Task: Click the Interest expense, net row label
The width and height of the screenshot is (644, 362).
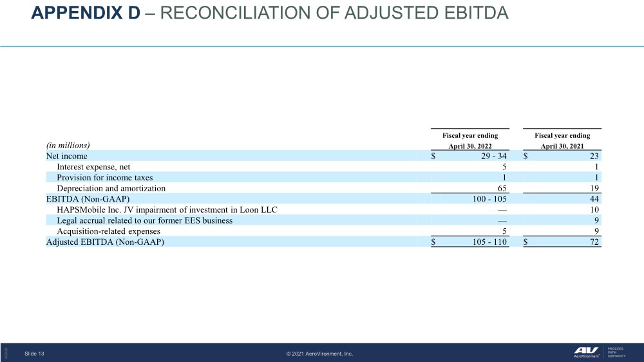Action: pyautogui.click(x=93, y=167)
